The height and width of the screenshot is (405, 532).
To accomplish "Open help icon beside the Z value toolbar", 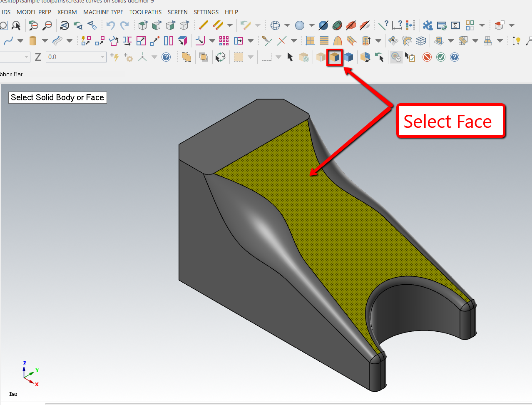I will tap(166, 57).
